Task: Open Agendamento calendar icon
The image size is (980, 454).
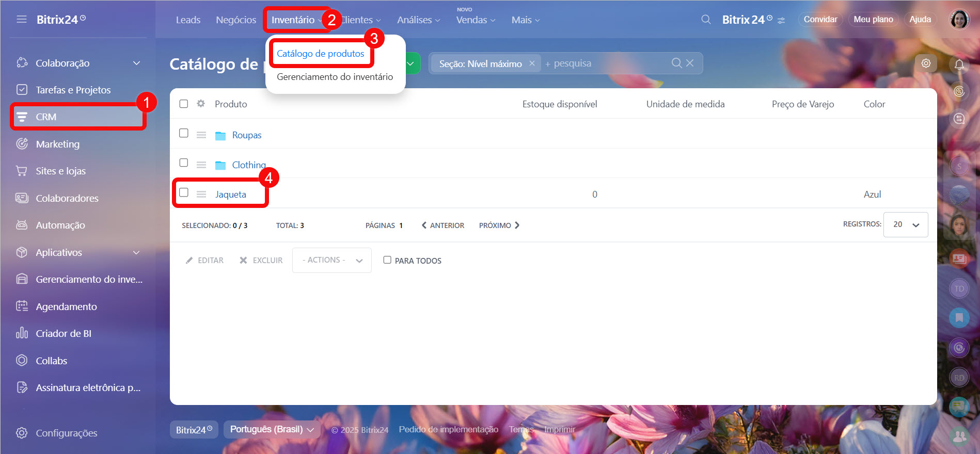Action: point(22,306)
